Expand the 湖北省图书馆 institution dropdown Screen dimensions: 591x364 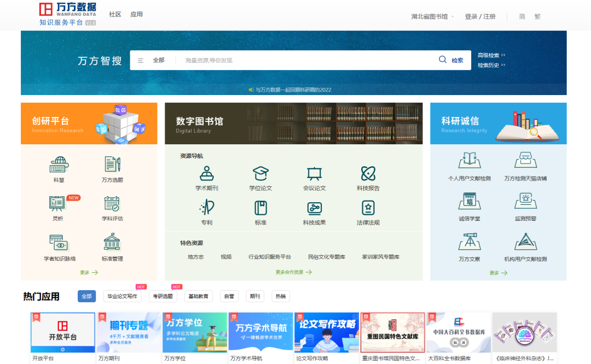coord(432,16)
